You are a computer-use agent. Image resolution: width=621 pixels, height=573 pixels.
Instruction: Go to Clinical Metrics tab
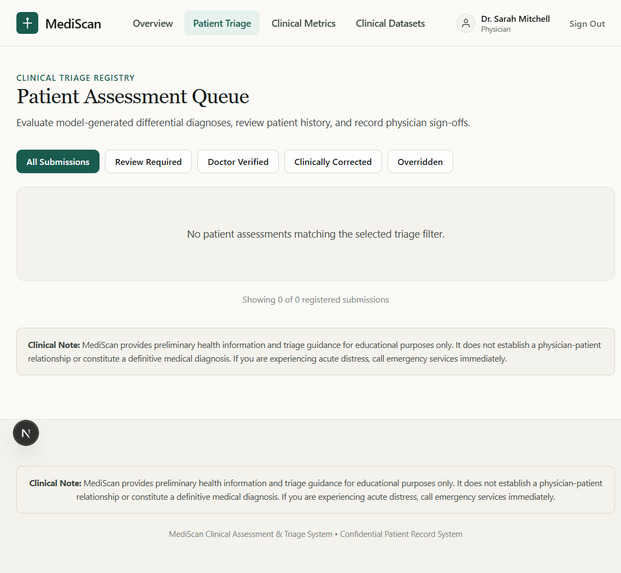[303, 23]
